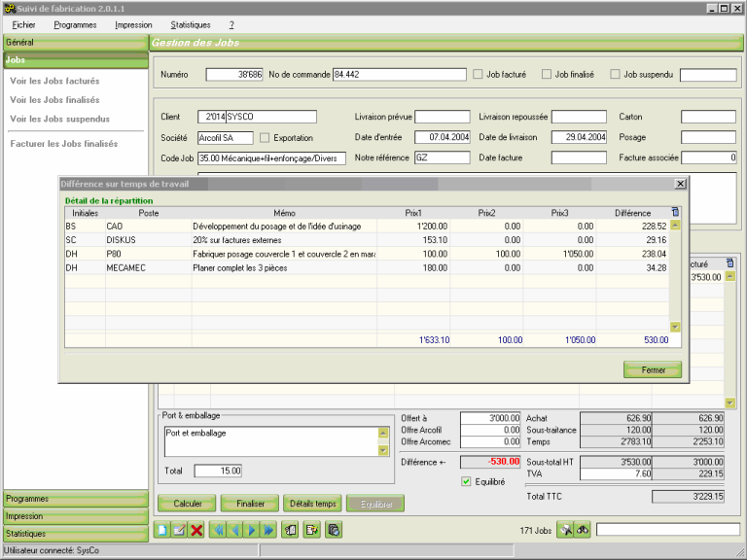Expand the Général sidebar section
Viewport: 747px width, 560px height.
pyautogui.click(x=73, y=43)
